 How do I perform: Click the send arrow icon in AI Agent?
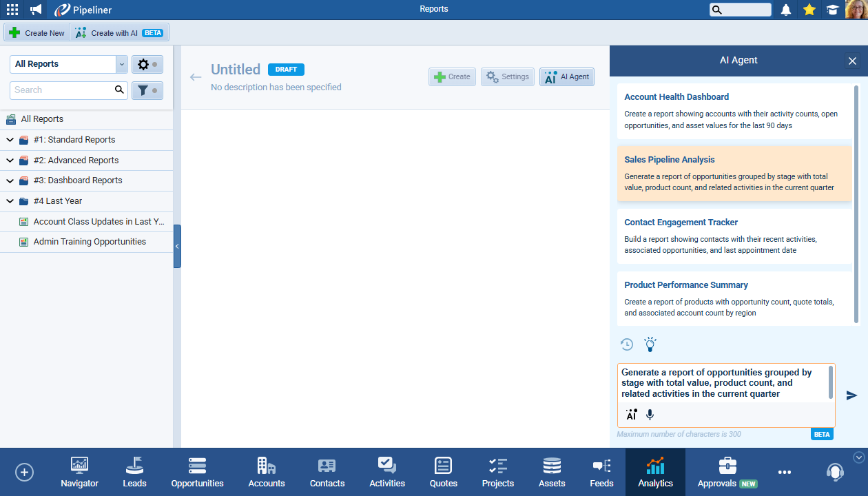pyautogui.click(x=851, y=395)
